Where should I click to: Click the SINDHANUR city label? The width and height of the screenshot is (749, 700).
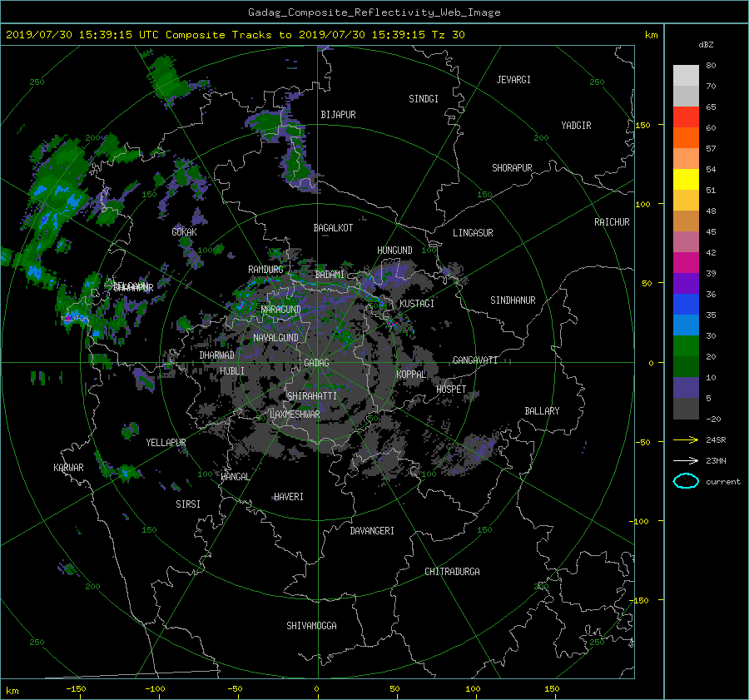[x=513, y=300]
